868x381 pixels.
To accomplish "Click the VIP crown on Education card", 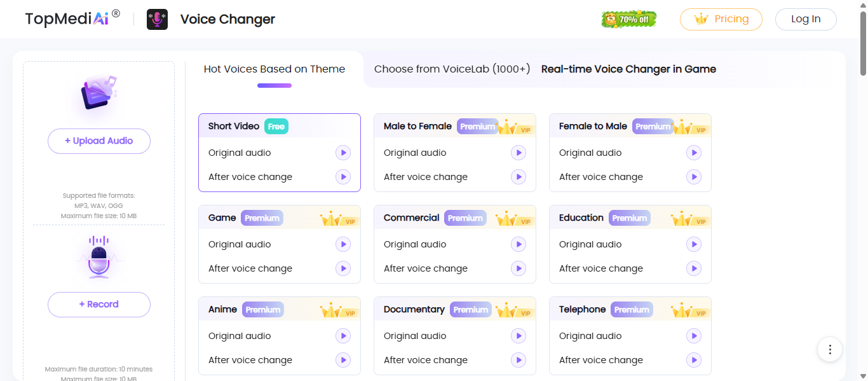I will point(683,219).
